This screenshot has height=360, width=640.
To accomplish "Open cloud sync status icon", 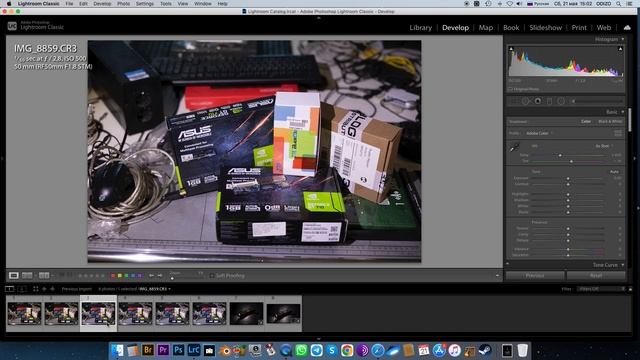I will pyautogui.click(x=627, y=27).
